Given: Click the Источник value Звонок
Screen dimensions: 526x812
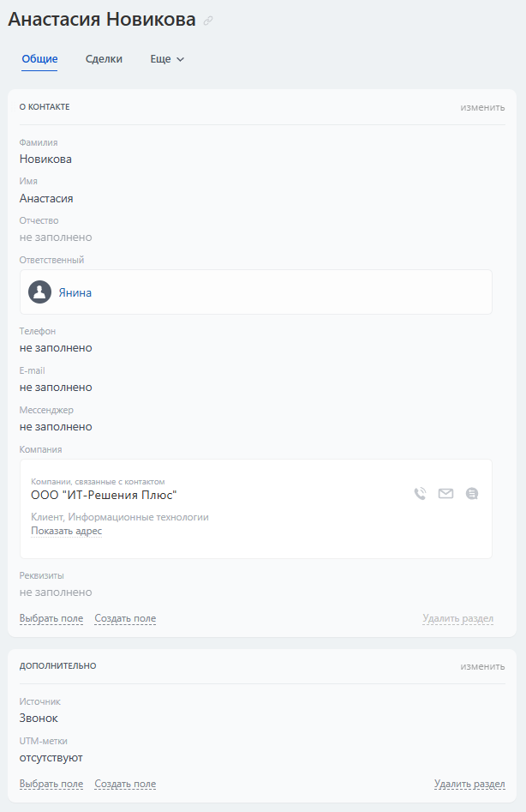Looking at the screenshot, I should tap(39, 719).
